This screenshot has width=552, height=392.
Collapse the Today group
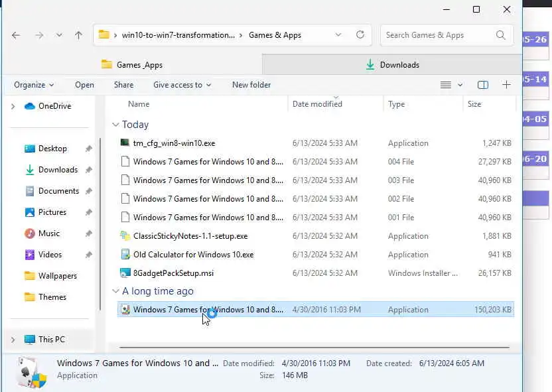coord(115,125)
